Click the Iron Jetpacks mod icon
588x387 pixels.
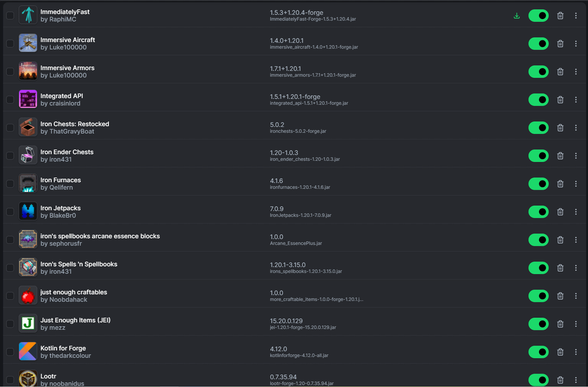click(28, 211)
